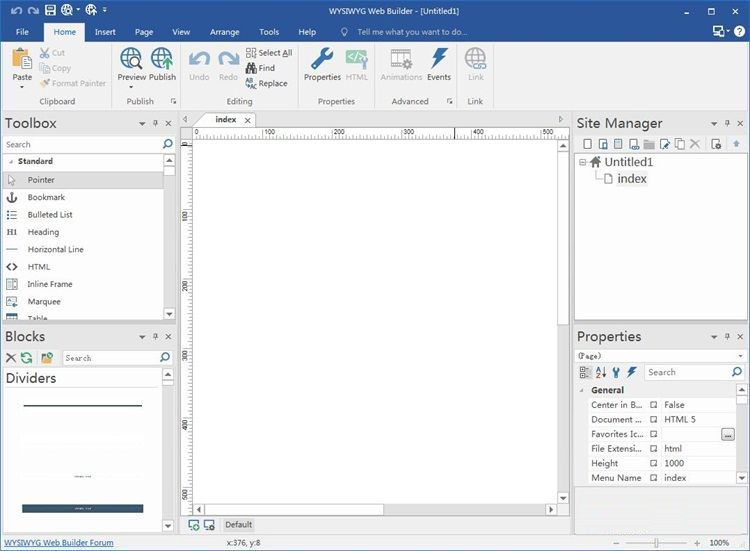This screenshot has width=750, height=551.
Task: Collapse the Standard toolbox category
Action: 10,161
